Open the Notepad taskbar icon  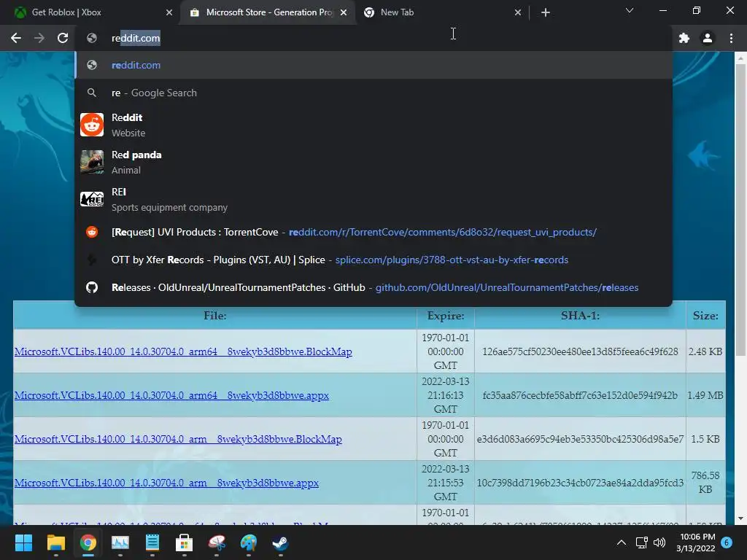(x=152, y=542)
